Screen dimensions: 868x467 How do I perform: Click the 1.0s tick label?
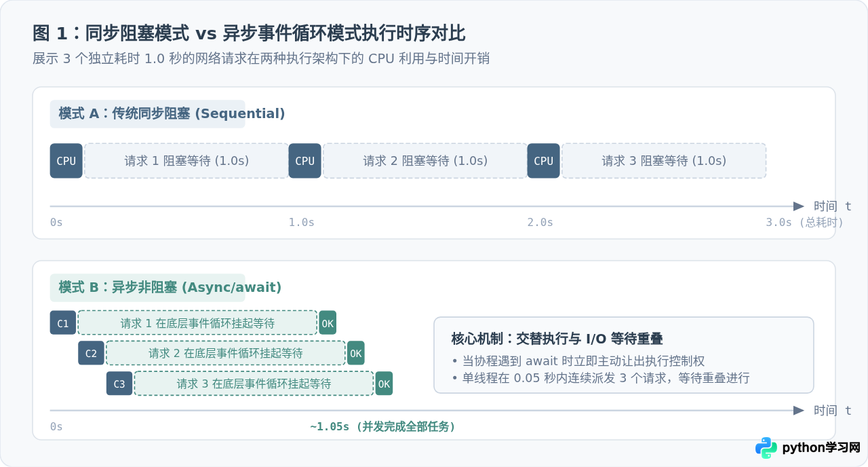[x=302, y=223]
